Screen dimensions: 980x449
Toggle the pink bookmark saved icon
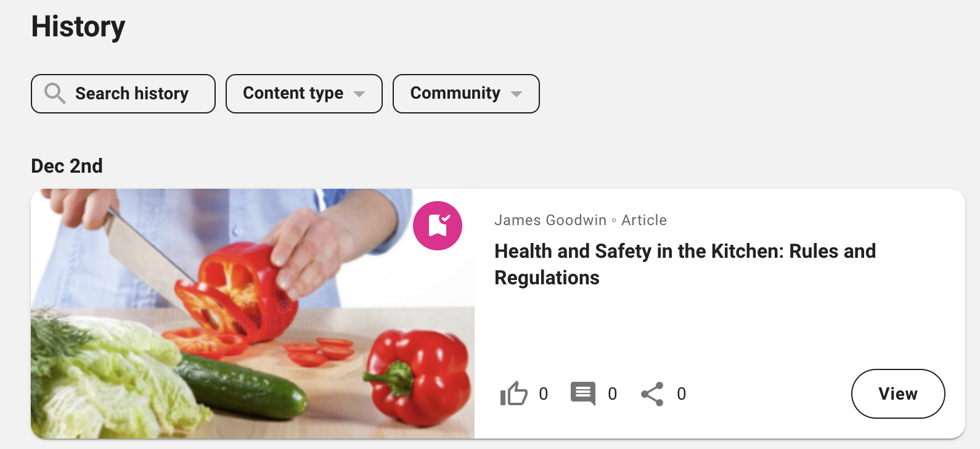(438, 226)
